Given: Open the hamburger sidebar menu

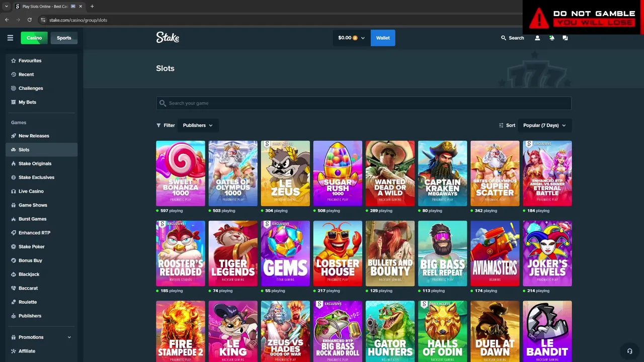Looking at the screenshot, I should pyautogui.click(x=10, y=38).
